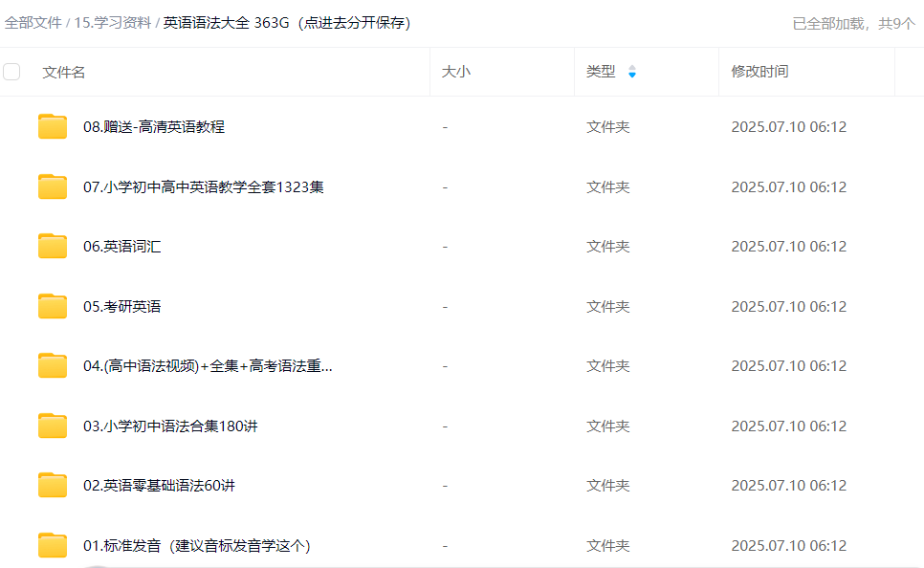The image size is (924, 568).
Task: Click the folder icon for 04.(高中语法视频)
Action: pyautogui.click(x=53, y=365)
